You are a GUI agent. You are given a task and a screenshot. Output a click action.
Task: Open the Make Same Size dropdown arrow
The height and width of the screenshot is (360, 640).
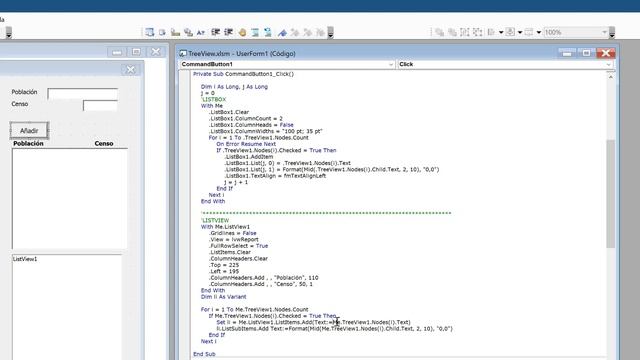[539, 32]
